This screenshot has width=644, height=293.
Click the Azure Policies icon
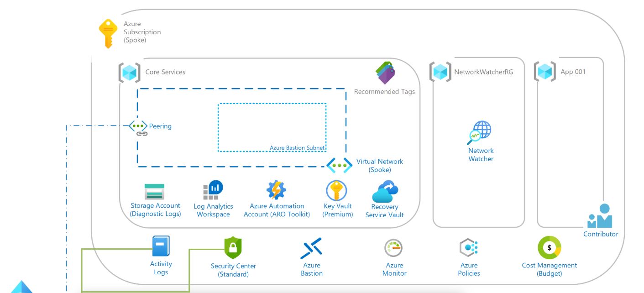(x=468, y=248)
